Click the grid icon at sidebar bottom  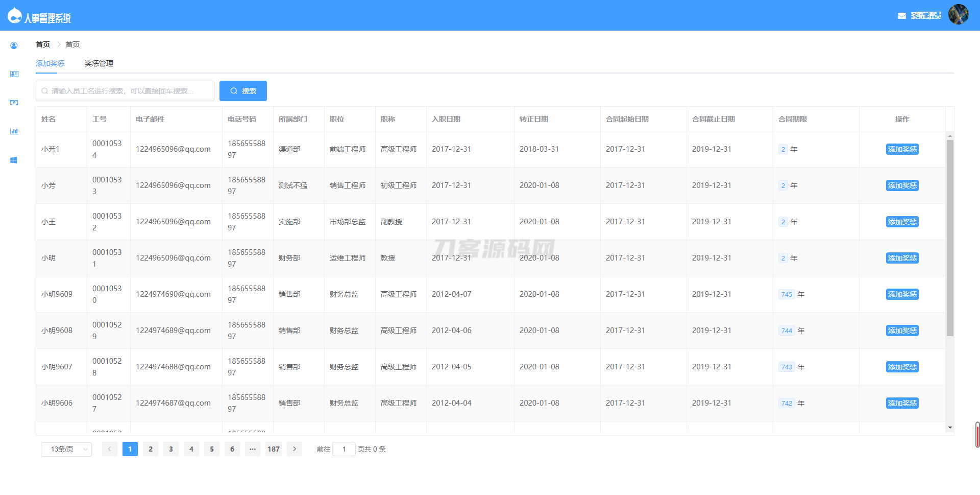click(14, 159)
